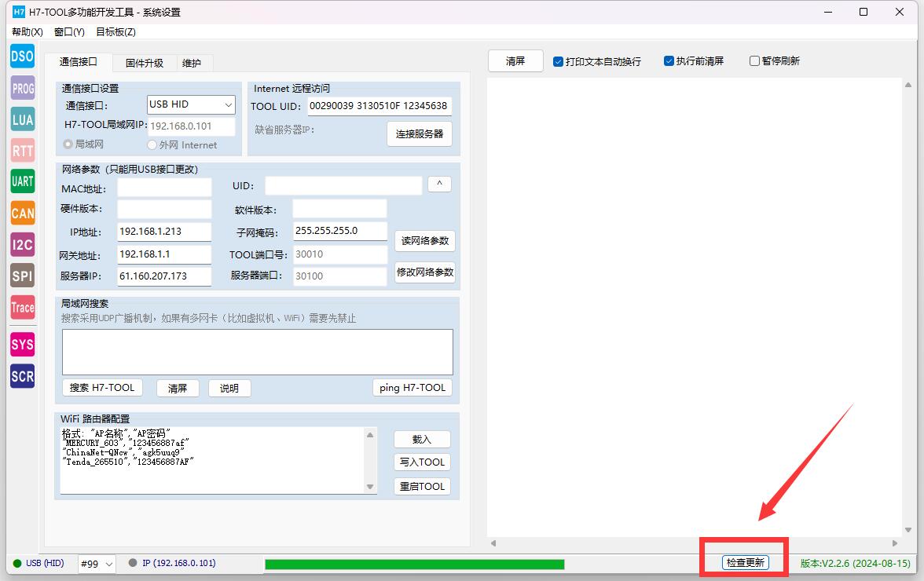Toggle 打印文本自动换行 checkbox
The height and width of the screenshot is (581, 924).
(x=558, y=61)
